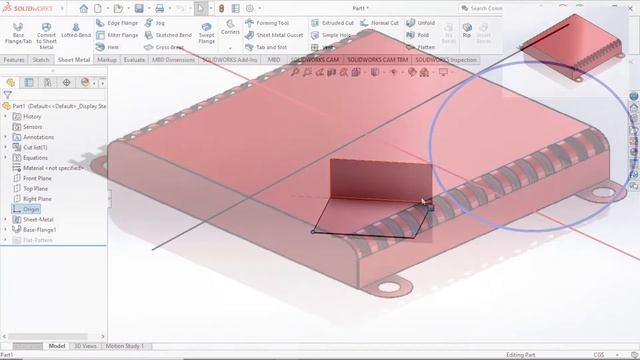Switch to the Features tab

point(14,60)
